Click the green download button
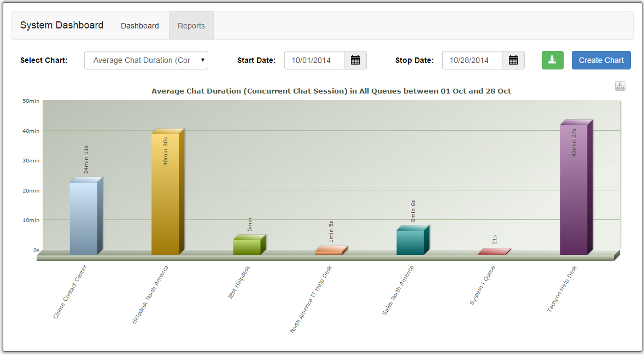This screenshot has width=644, height=355. (x=552, y=60)
